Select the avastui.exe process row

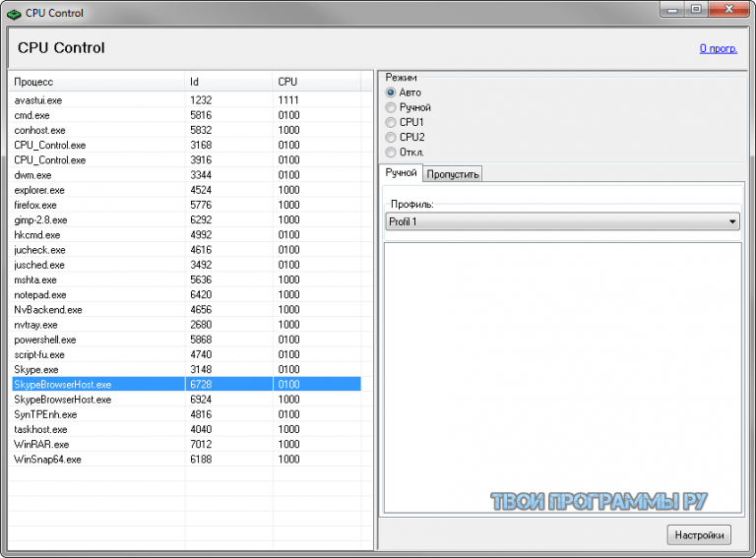(x=186, y=100)
